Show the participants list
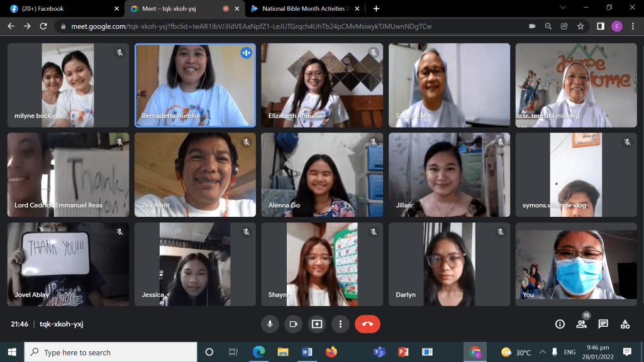The height and width of the screenshot is (362, 644). pos(581,324)
